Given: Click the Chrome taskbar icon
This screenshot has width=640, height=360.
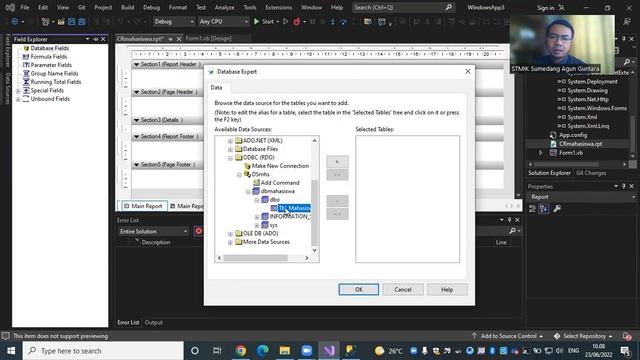Looking at the screenshot, I should coord(241,351).
